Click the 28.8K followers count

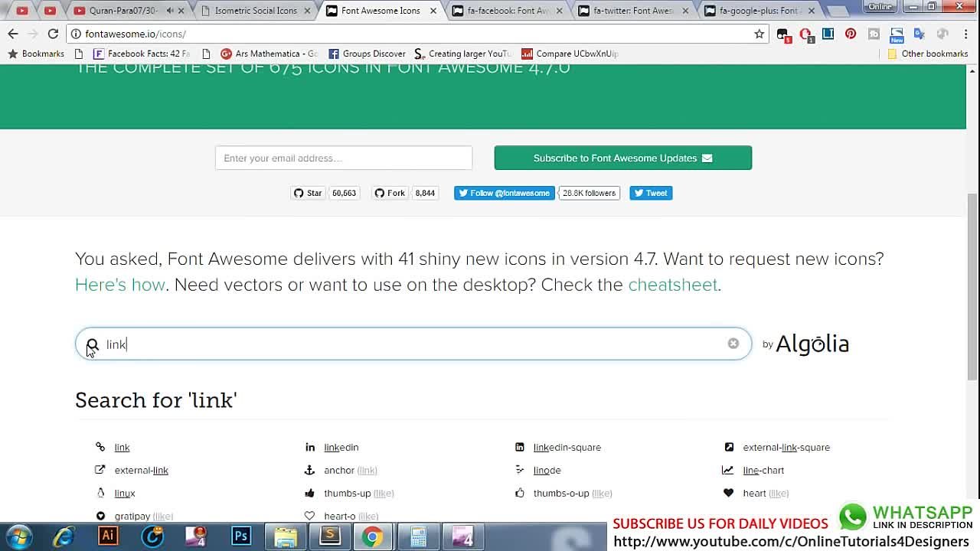pos(589,193)
